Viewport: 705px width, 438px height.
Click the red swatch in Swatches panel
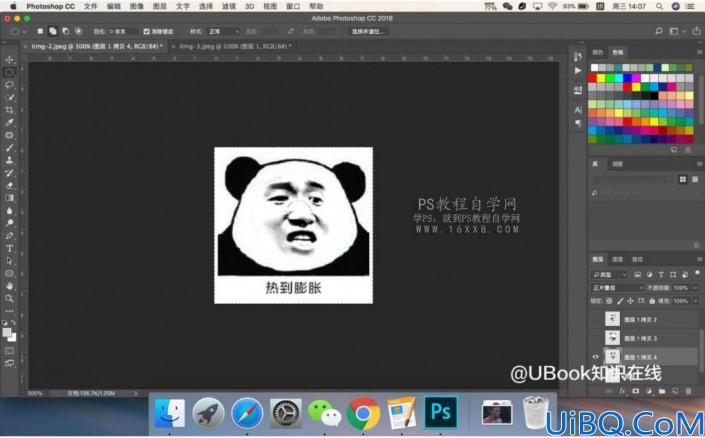click(592, 78)
